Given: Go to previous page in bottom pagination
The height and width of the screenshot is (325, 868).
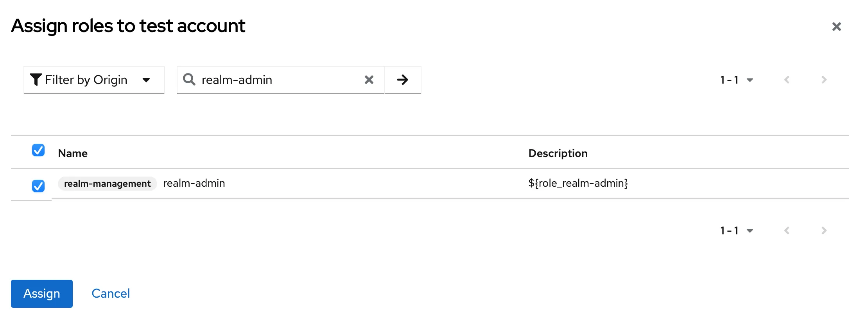Looking at the screenshot, I should [787, 230].
